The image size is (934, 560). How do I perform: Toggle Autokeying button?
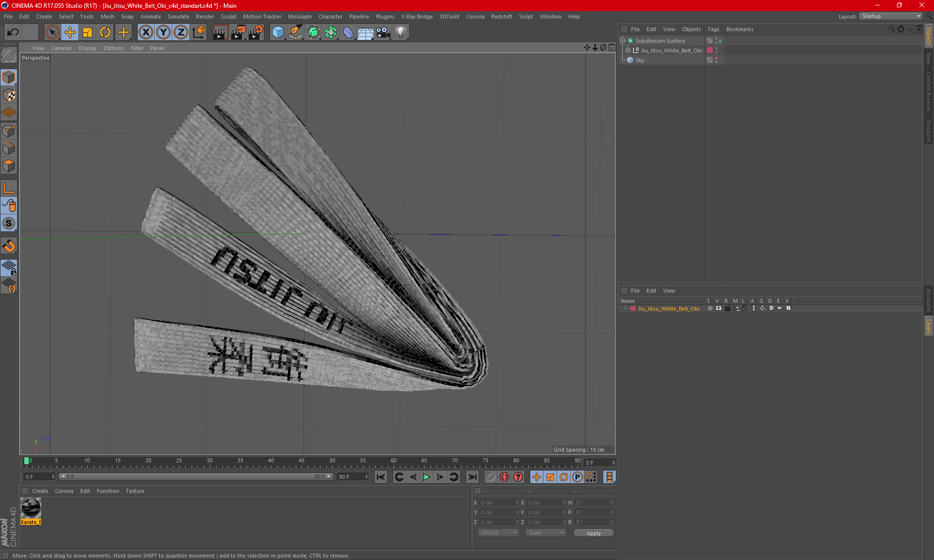pos(504,477)
